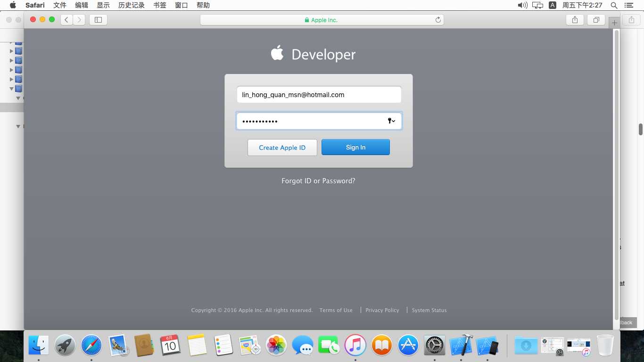Open Notes from the Dock
644x362 pixels.
(x=197, y=346)
